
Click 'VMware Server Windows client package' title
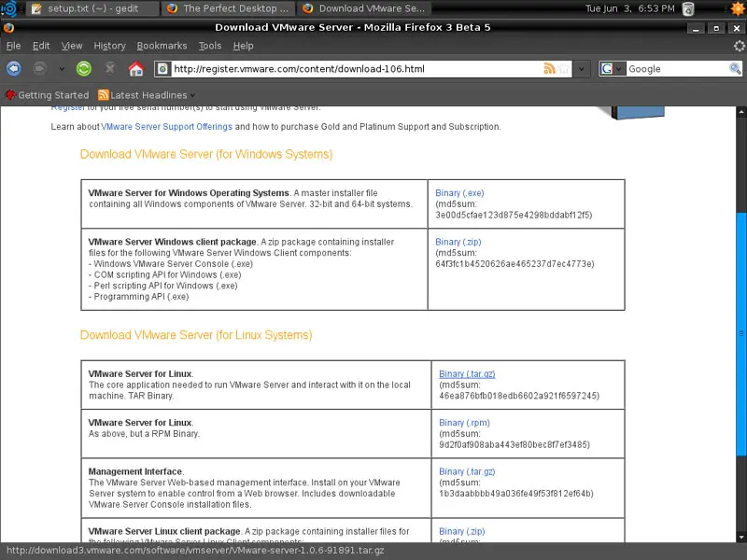(173, 242)
